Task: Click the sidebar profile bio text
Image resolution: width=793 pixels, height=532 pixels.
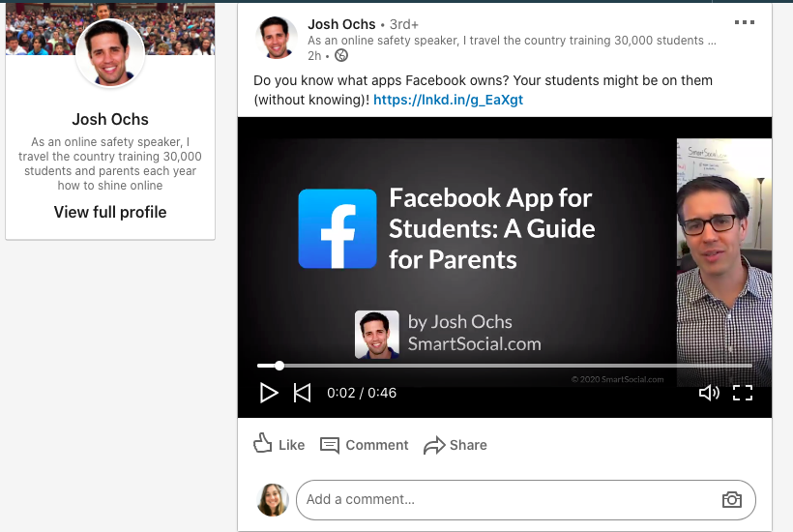Action: [110, 163]
